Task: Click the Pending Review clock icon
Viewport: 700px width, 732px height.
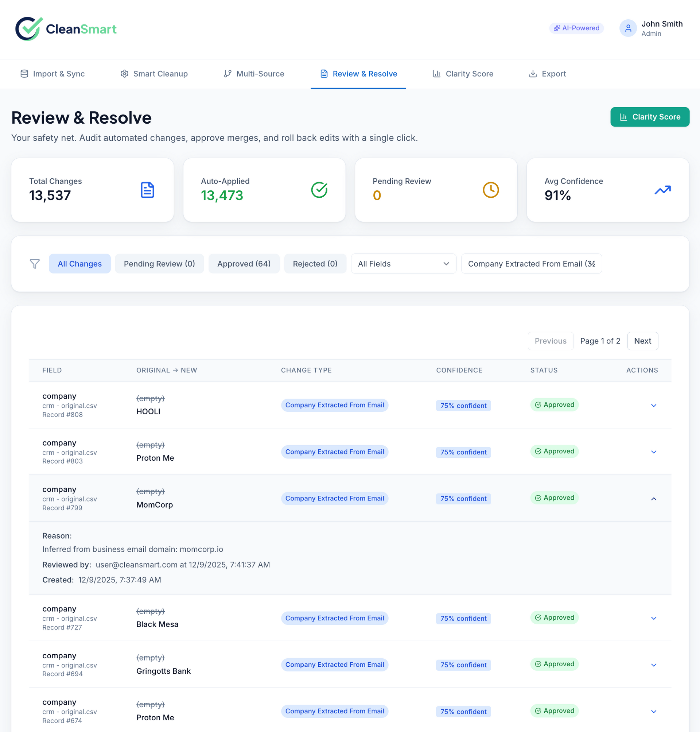Action: 491,190
